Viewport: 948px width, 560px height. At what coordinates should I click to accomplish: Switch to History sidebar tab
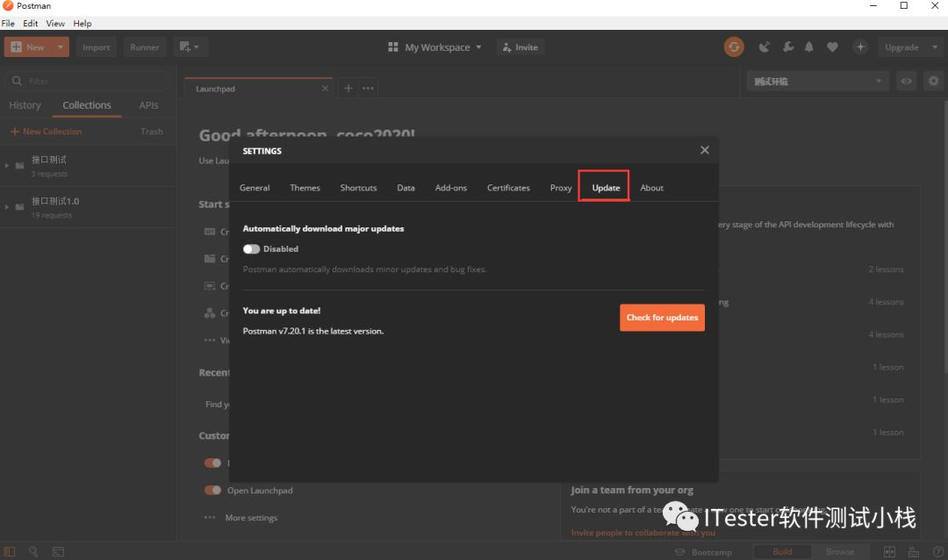(25, 105)
